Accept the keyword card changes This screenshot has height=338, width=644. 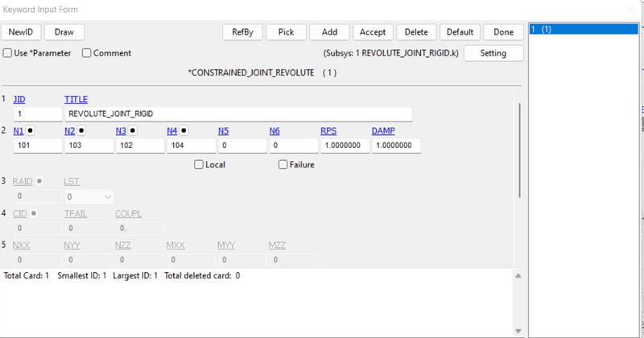(x=373, y=32)
